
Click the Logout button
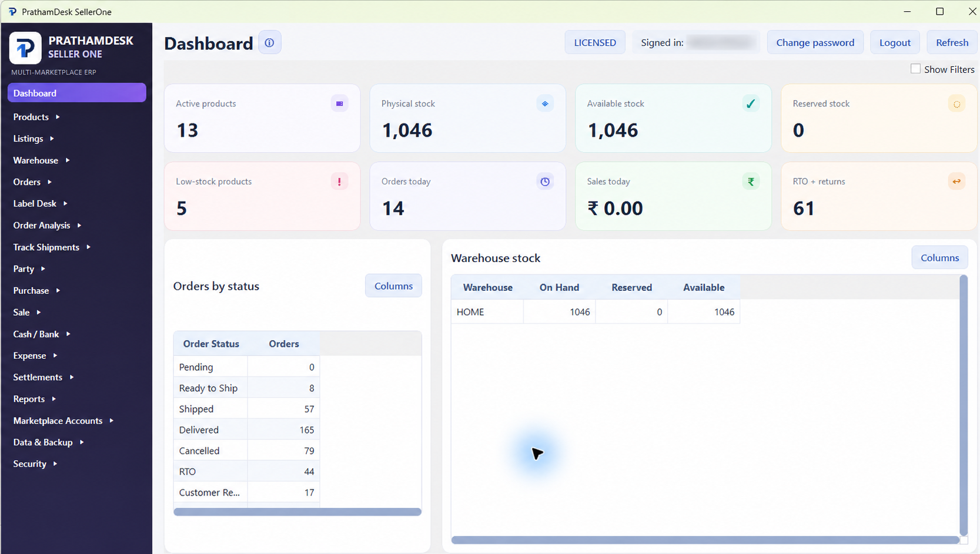(x=895, y=42)
